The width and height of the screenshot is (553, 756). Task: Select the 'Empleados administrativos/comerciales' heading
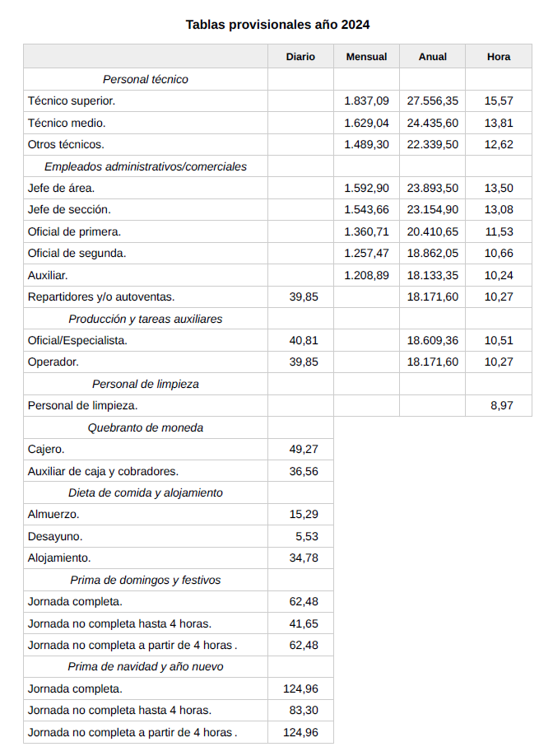coord(146,166)
